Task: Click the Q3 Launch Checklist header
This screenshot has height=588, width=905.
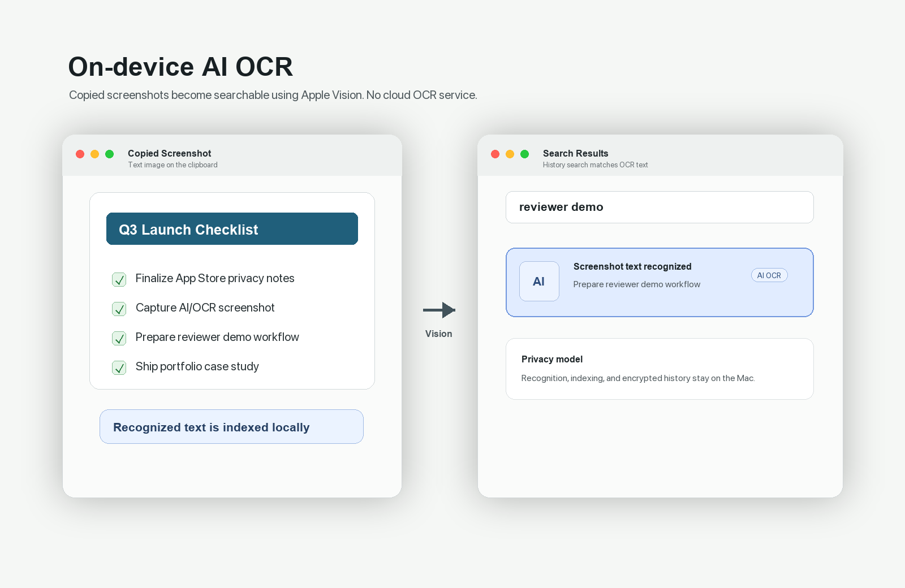Action: pos(232,229)
